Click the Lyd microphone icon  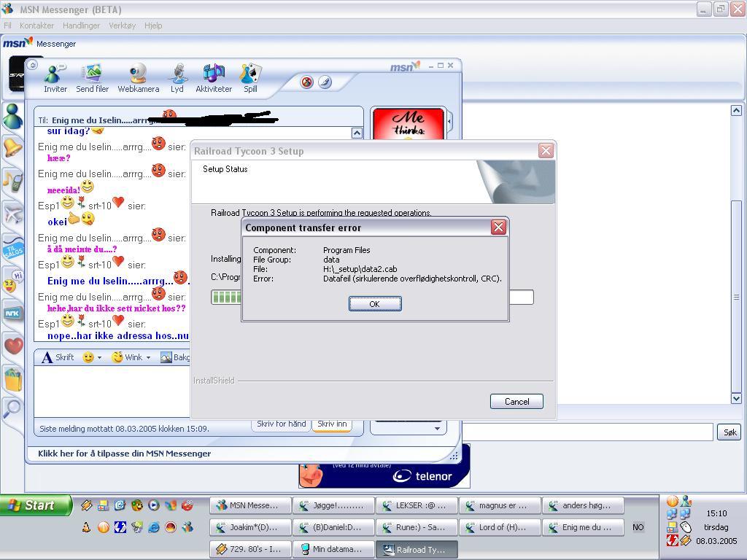(177, 79)
